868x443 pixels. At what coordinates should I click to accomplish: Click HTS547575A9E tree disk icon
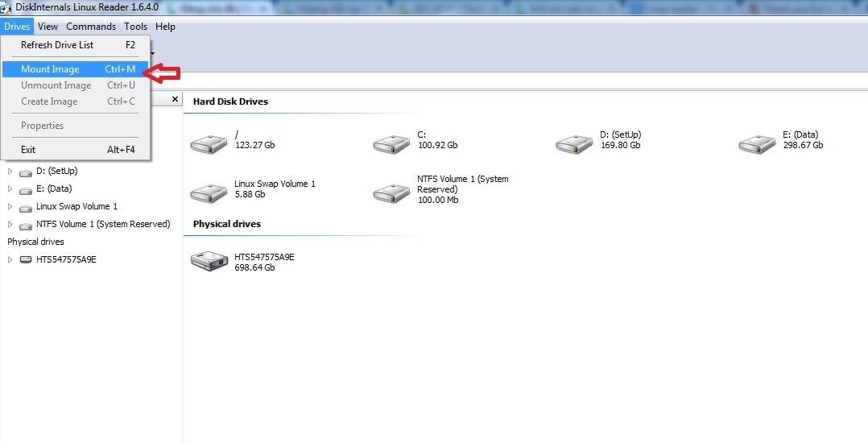tap(26, 259)
